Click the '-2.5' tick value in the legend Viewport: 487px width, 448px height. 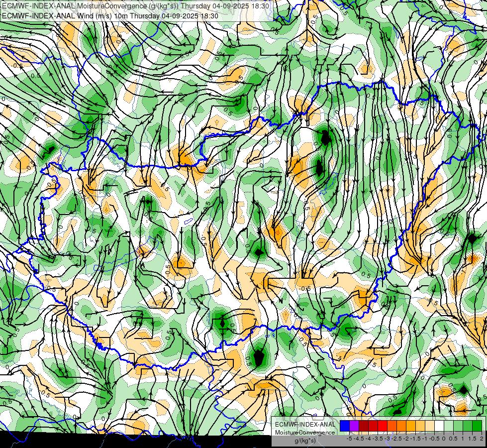click(396, 439)
